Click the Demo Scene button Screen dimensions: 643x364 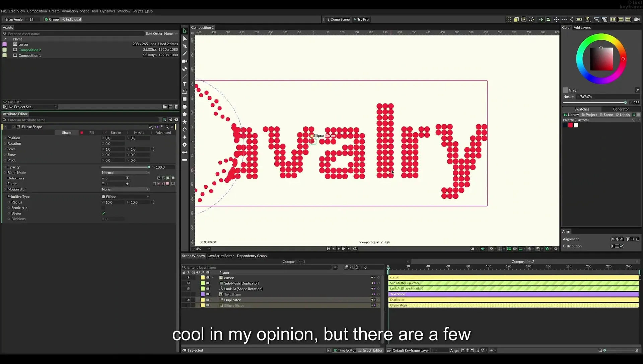(x=338, y=19)
